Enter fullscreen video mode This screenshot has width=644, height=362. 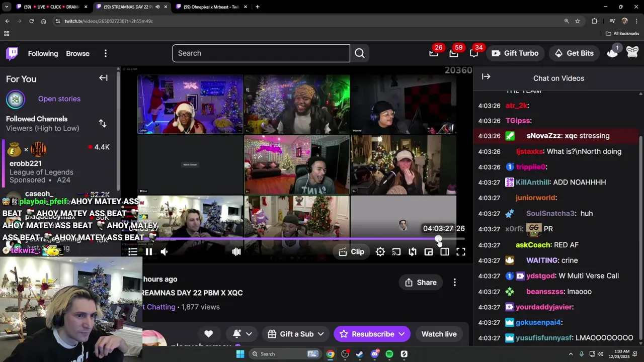pos(461,252)
